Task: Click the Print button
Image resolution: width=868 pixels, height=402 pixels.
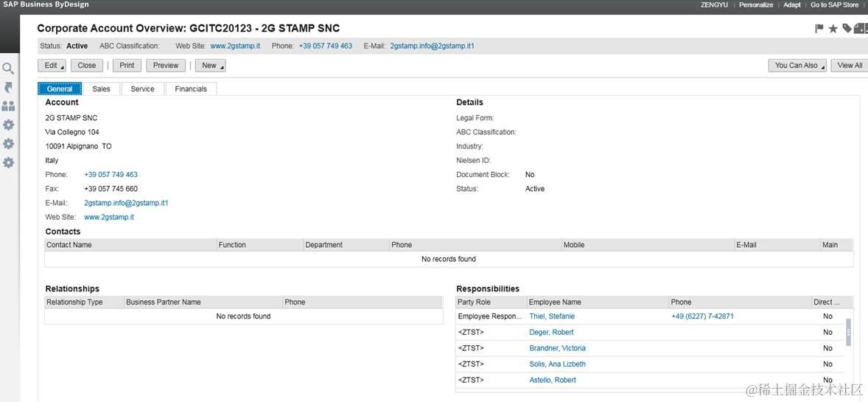Action: coord(127,66)
